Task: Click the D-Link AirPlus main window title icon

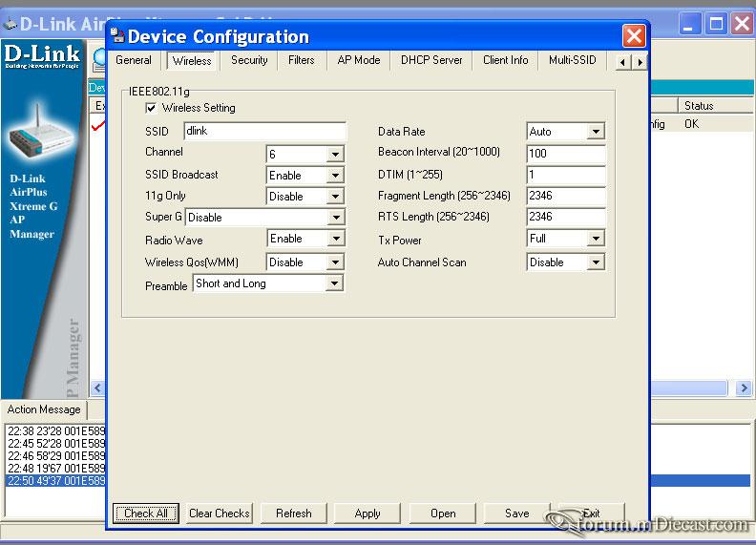Action: (x=10, y=23)
